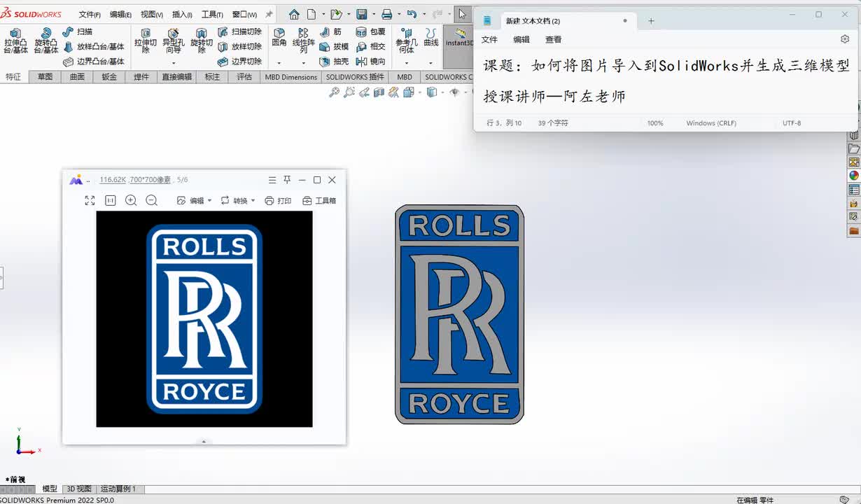Open the 视图(V) menu in SolidWorks
This screenshot has width=861, height=504.
[x=151, y=14]
